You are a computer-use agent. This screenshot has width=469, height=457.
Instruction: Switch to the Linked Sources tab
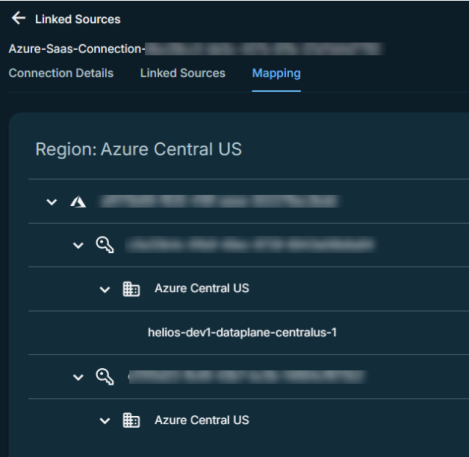click(183, 73)
